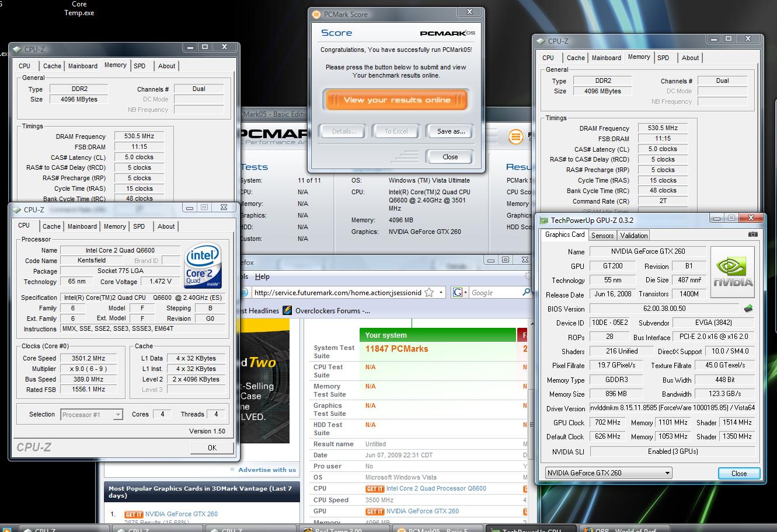Click the Core Speed value '3501.2 MHz'
Image resolution: width=777 pixels, height=532 pixels.
(89, 358)
